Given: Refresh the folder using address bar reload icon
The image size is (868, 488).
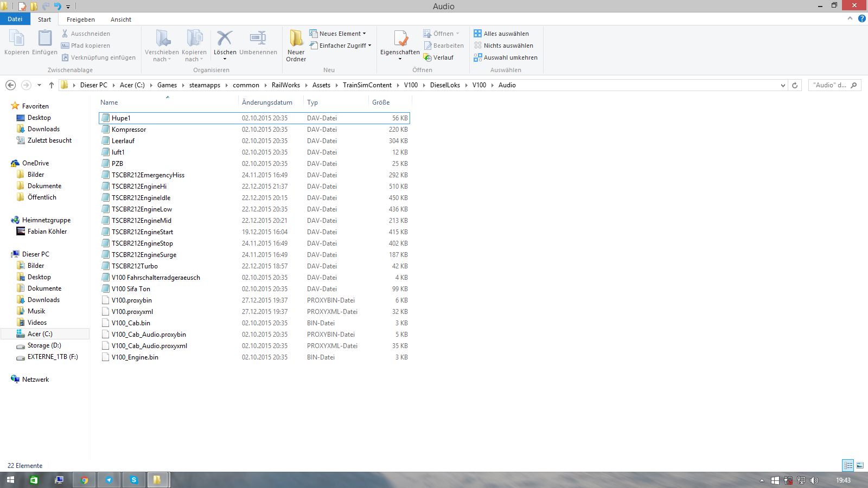Looking at the screenshot, I should (795, 85).
